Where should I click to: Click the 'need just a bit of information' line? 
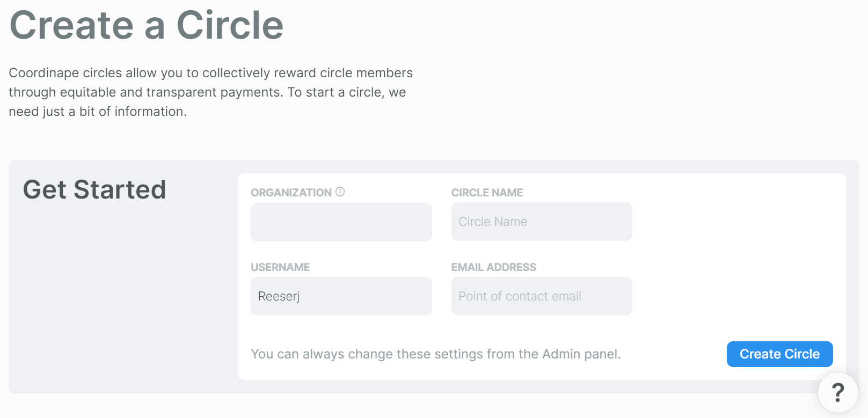(x=98, y=112)
